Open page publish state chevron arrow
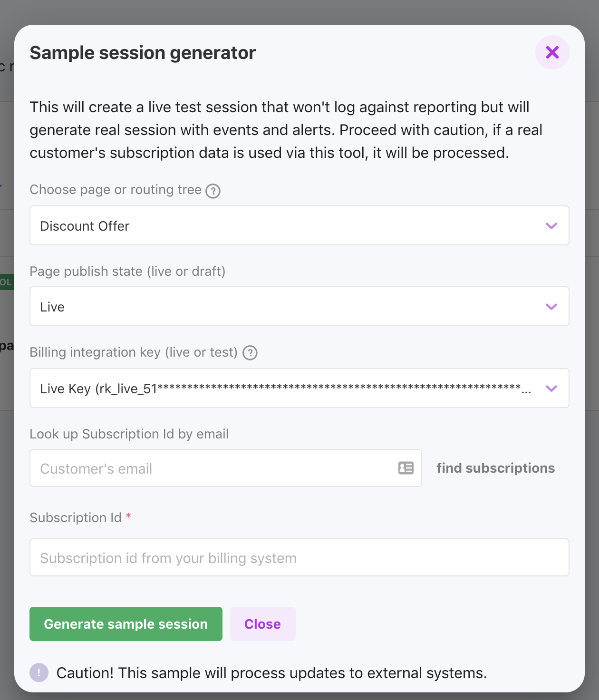This screenshot has width=599, height=700. coord(551,307)
